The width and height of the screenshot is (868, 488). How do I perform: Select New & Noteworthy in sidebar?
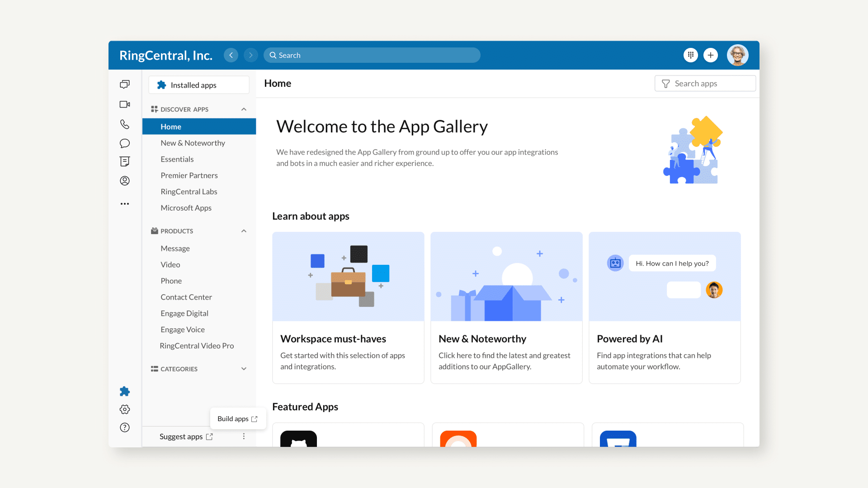tap(193, 143)
